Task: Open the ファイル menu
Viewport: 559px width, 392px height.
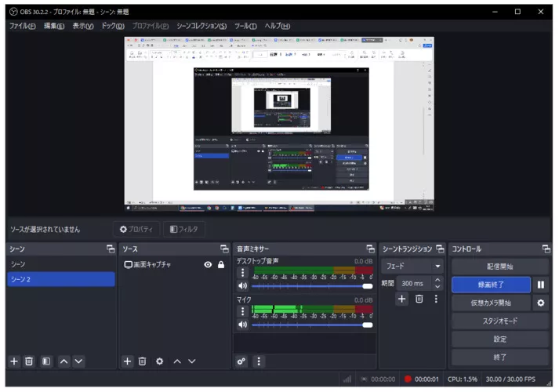Action: [x=22, y=26]
